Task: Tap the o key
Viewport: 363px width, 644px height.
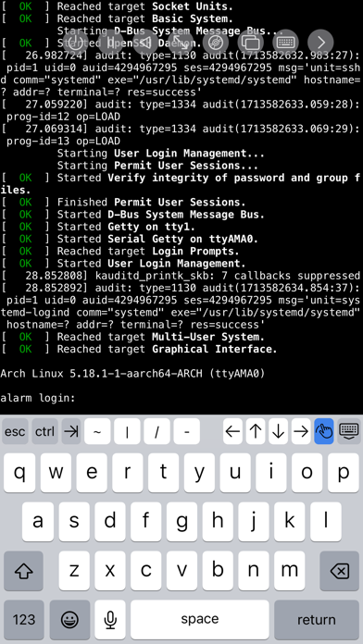Action: pos(307,472)
